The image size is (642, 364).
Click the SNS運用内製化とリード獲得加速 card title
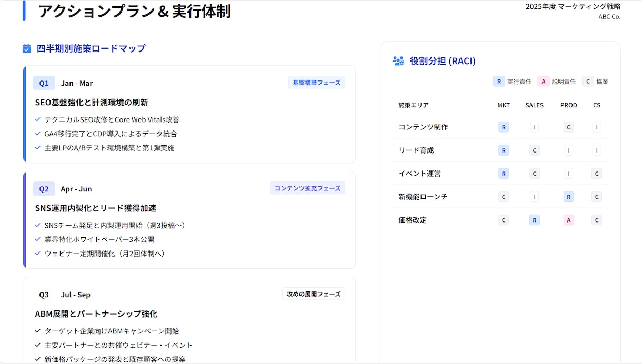[x=95, y=208]
